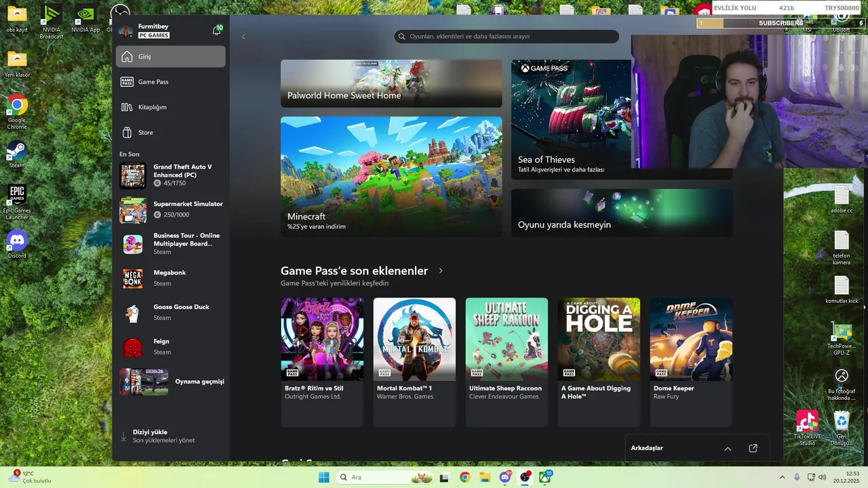Select Megabonk in the recent list
Screen dimensions: 868x488
[172, 278]
